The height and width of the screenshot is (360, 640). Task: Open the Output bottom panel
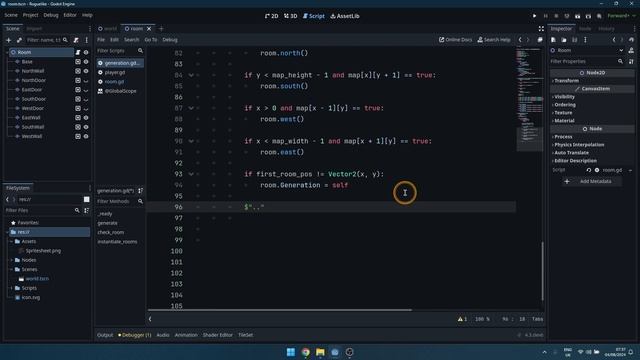(x=105, y=335)
